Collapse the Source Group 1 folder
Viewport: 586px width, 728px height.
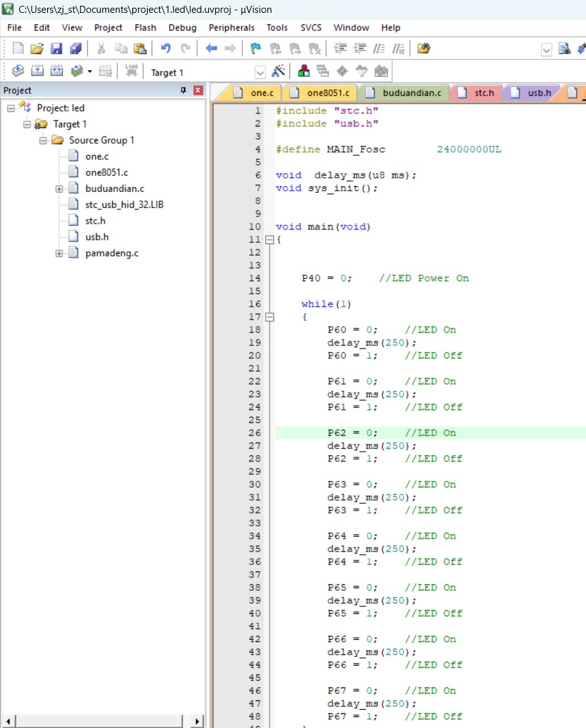coord(43,140)
